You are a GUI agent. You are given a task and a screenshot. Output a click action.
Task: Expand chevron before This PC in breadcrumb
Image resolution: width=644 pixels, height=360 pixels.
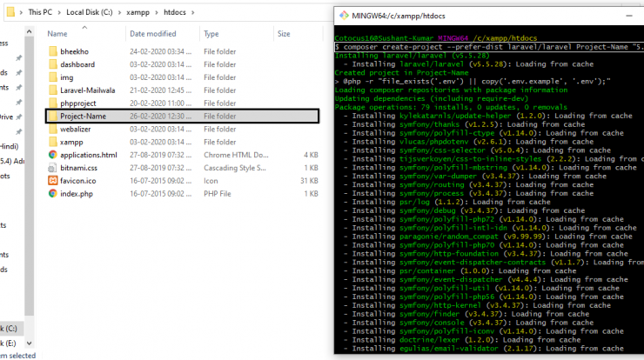[21, 13]
